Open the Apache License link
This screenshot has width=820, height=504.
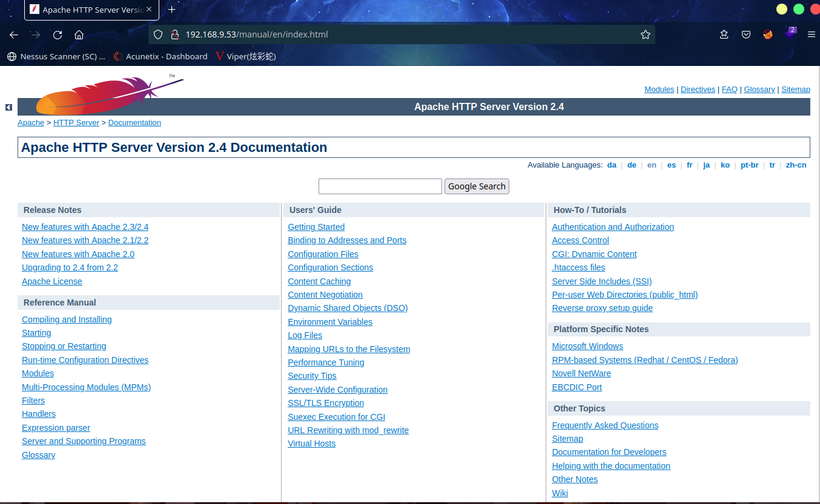click(52, 281)
